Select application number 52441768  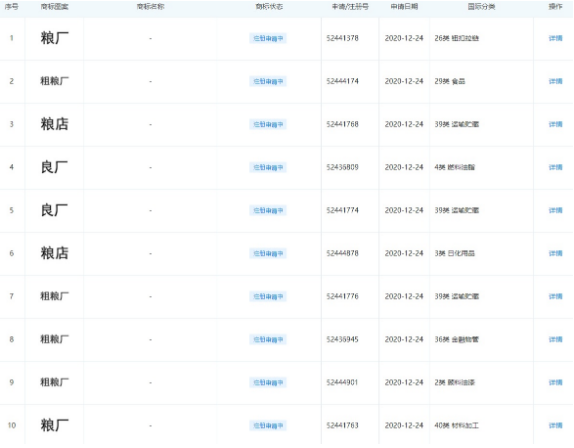point(342,124)
